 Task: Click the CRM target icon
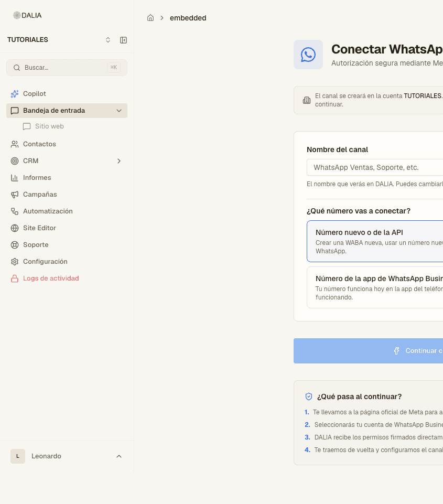15,160
